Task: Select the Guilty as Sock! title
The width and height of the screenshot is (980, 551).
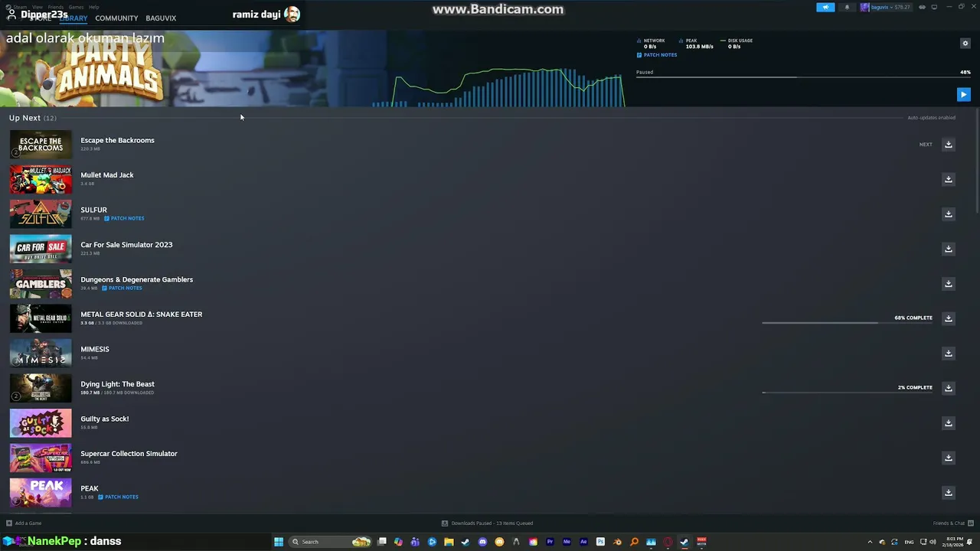Action: 105,419
